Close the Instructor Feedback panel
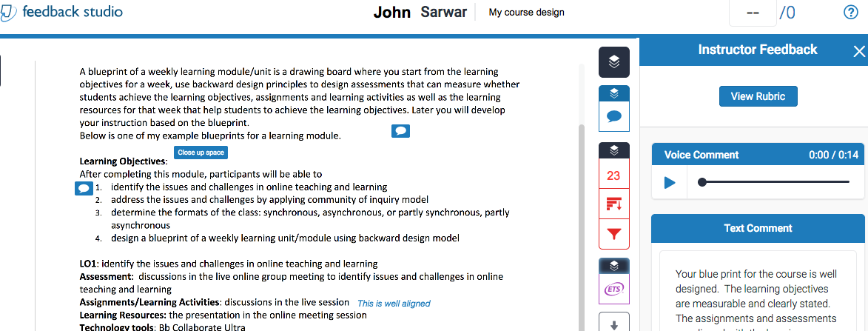This screenshot has height=331, width=868. 858,51
